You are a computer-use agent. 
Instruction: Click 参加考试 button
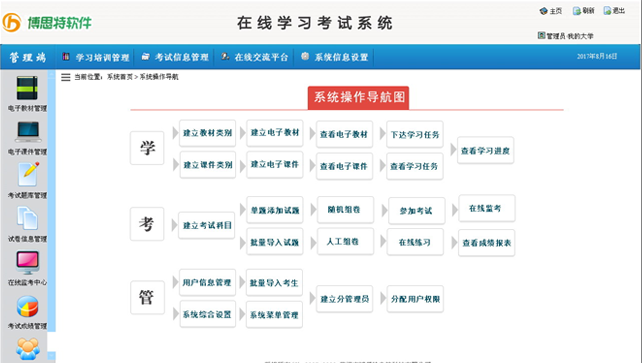click(416, 211)
